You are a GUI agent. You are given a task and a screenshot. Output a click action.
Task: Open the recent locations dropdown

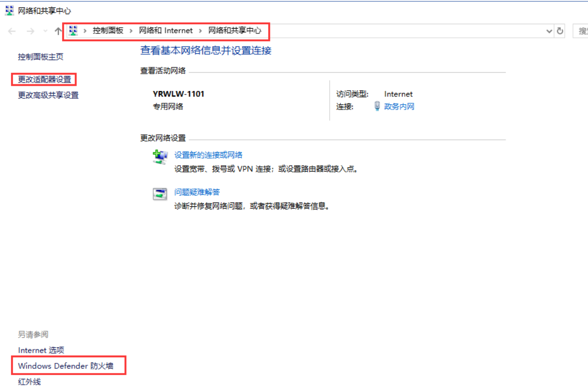[x=46, y=31]
